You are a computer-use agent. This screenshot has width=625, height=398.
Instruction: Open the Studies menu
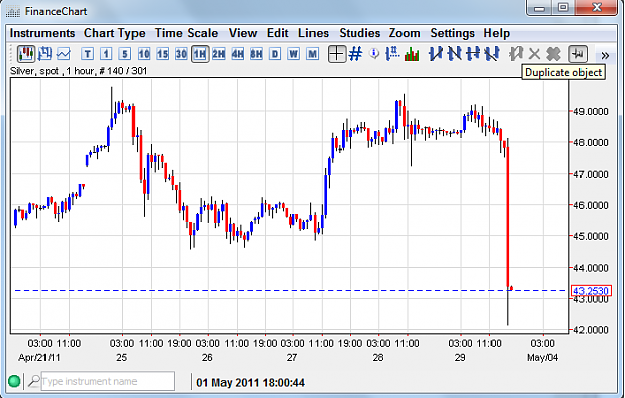pyautogui.click(x=360, y=33)
